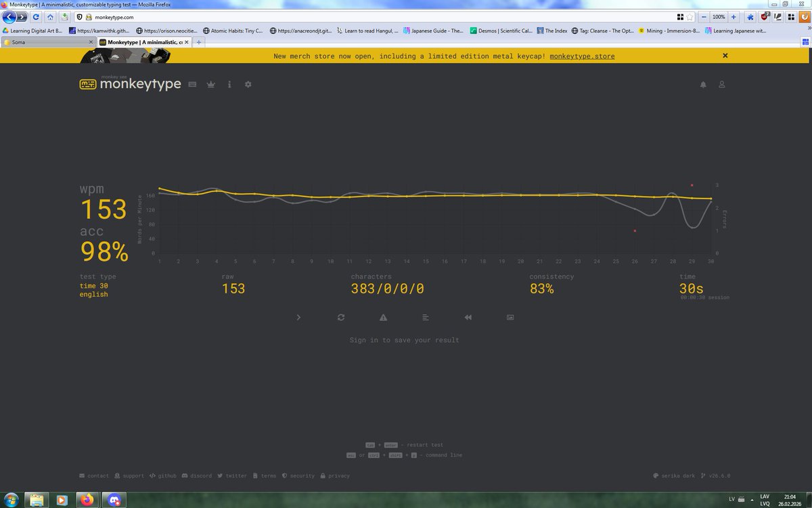This screenshot has height=508, width=812.
Task: Click the Firefox back button
Action: (x=9, y=16)
